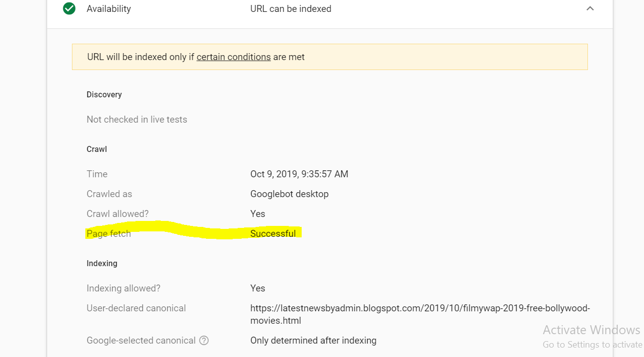644x357 pixels.
Task: Click the 'Activate Windows' watermark text
Action: click(591, 330)
